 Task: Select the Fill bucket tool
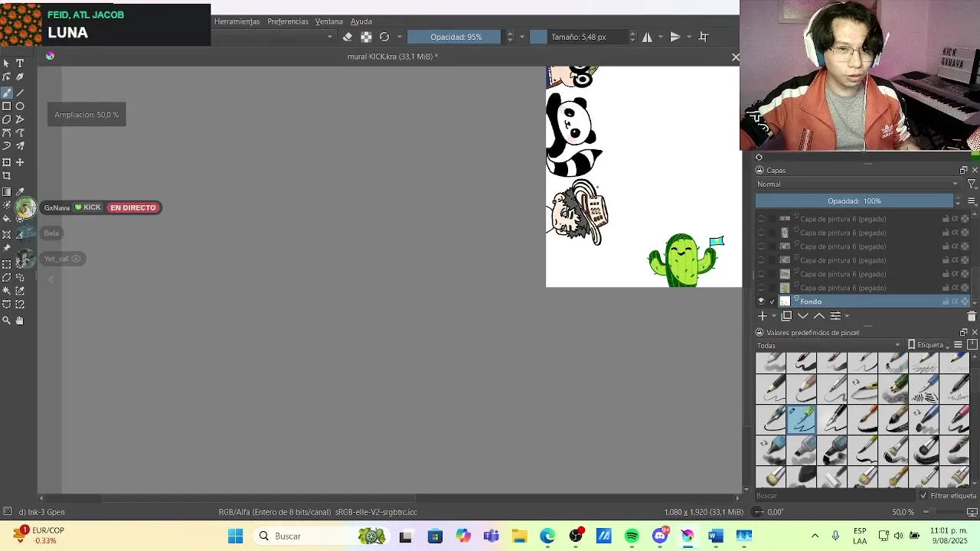(7, 219)
